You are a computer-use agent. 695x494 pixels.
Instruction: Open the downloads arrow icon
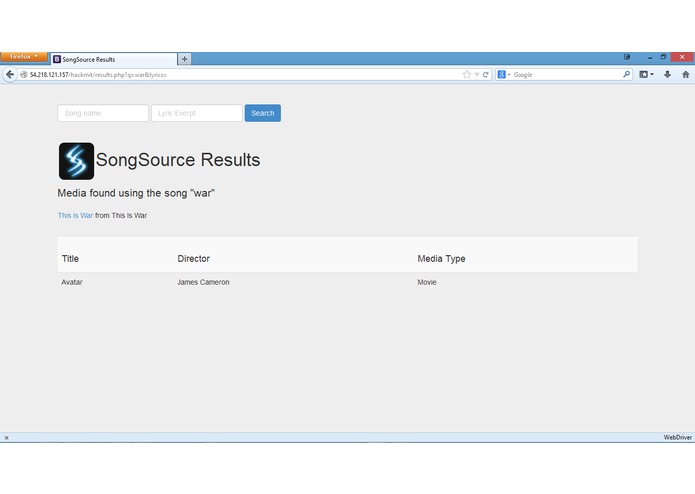pyautogui.click(x=667, y=74)
